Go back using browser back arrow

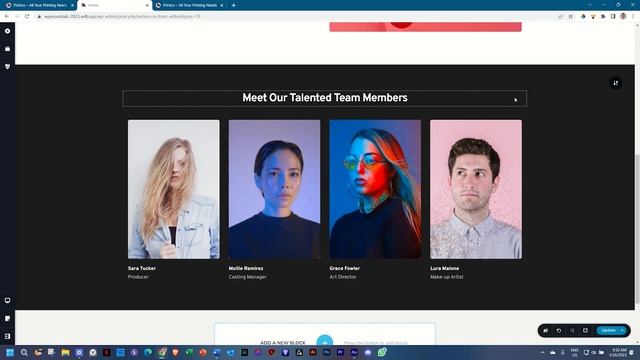click(x=7, y=16)
